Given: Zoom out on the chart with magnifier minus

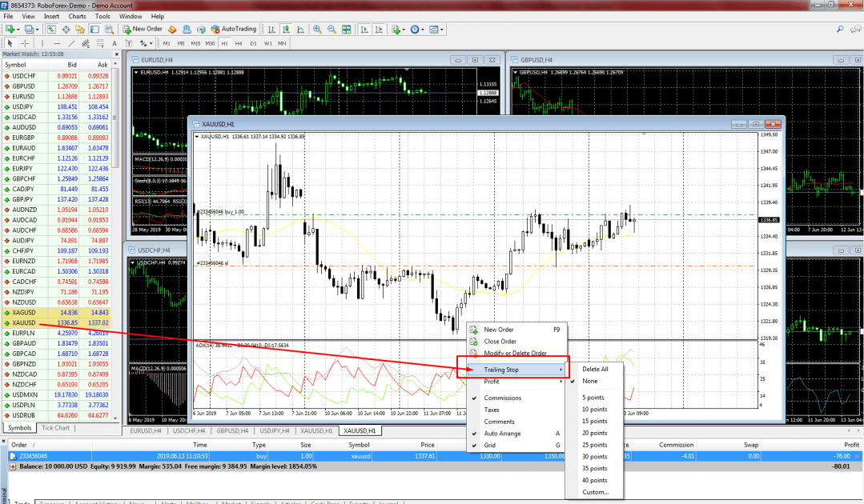Looking at the screenshot, I should pyautogui.click(x=332, y=29).
